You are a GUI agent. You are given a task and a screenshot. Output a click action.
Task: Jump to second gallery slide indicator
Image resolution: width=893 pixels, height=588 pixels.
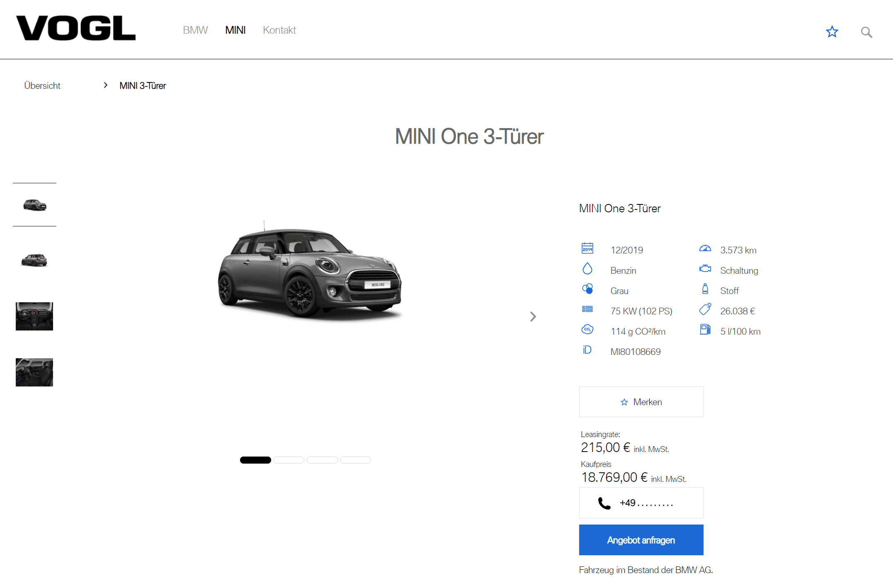[x=289, y=460]
